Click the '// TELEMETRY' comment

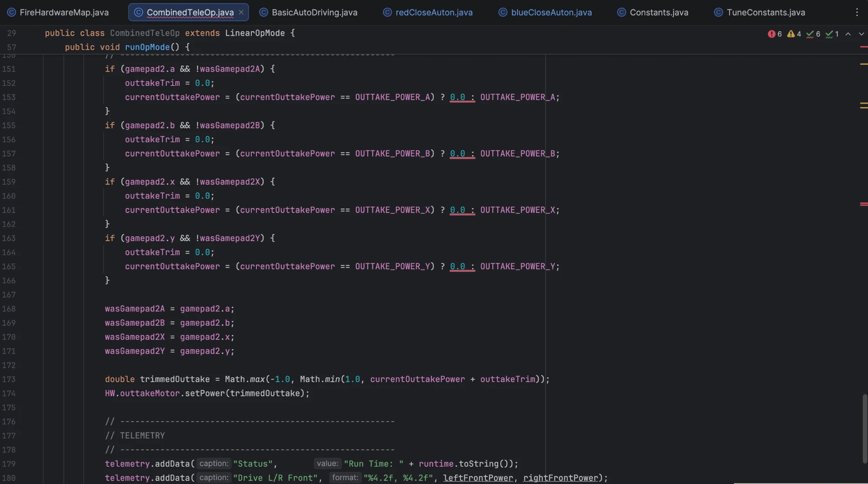point(135,435)
